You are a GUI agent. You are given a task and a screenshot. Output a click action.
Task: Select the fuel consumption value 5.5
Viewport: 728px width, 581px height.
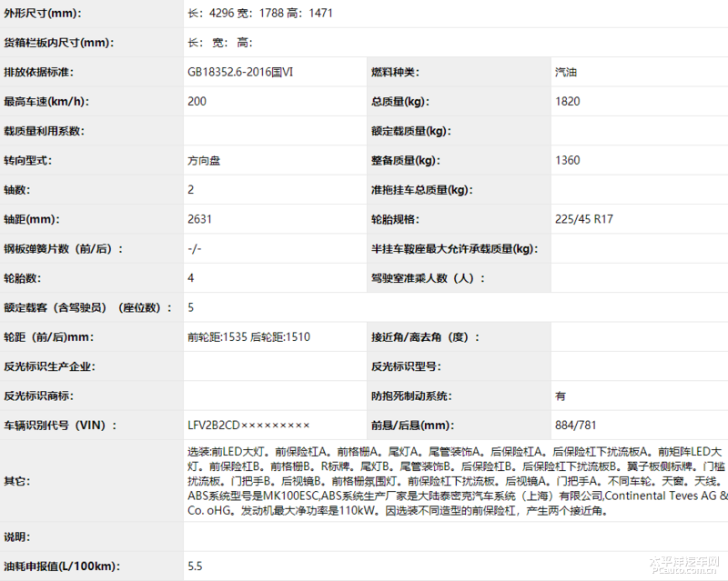click(195, 566)
